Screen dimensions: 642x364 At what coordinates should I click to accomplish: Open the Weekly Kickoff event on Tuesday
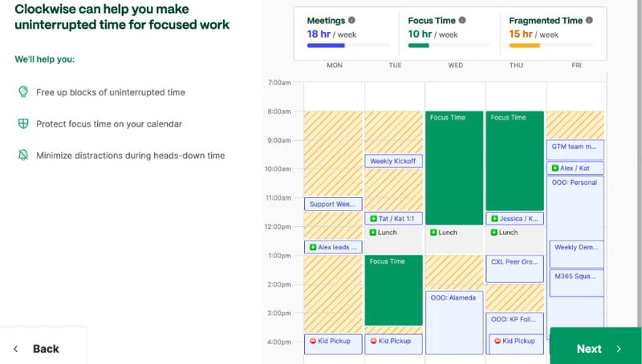pos(393,161)
